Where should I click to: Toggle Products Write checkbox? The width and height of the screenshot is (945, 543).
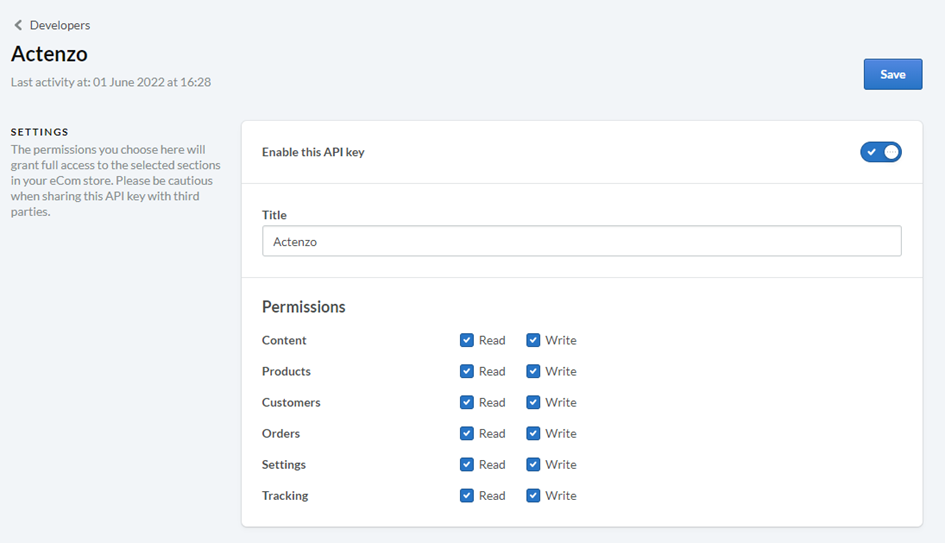(x=533, y=371)
